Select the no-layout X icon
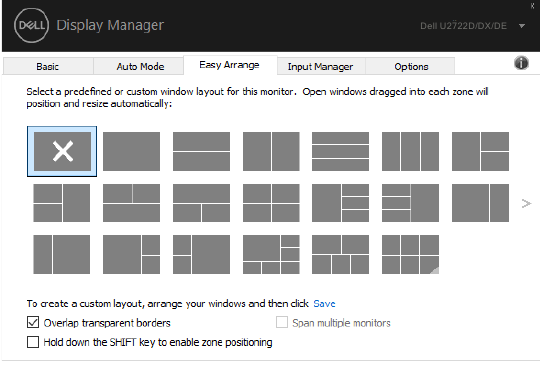The width and height of the screenshot is (540, 365). (x=62, y=151)
